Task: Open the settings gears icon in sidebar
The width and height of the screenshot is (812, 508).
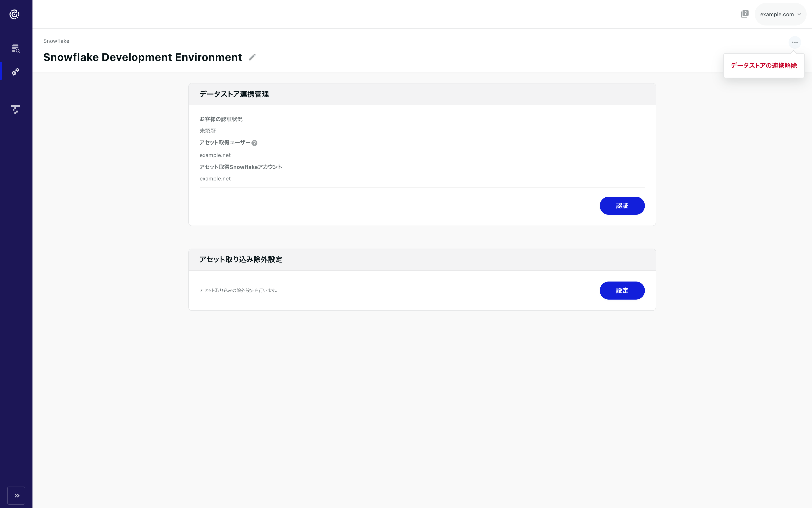Action: [16, 72]
